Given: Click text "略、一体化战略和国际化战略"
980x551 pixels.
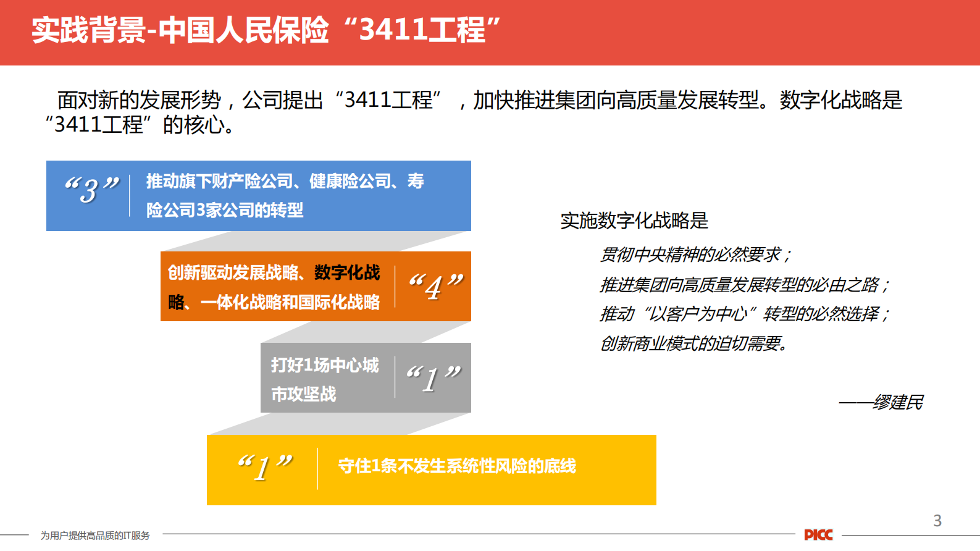Looking at the screenshot, I should (x=274, y=303).
